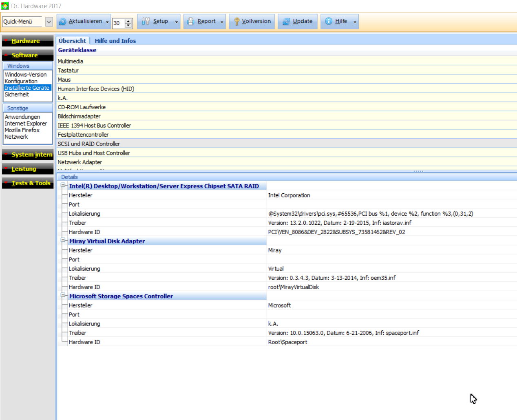The height and width of the screenshot is (420, 517).
Task: Select the USB Hubs und Host Controller row
Action: pyautogui.click(x=287, y=153)
